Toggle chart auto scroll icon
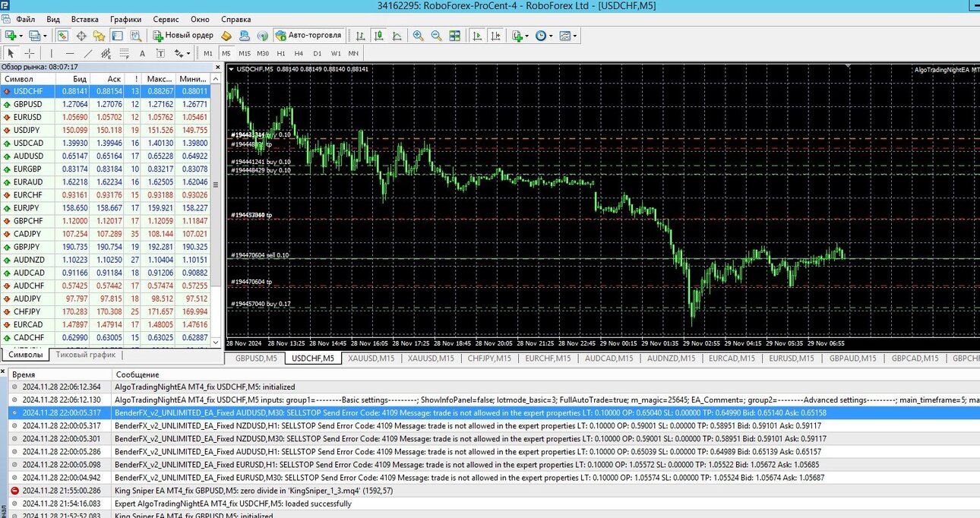 click(x=477, y=36)
